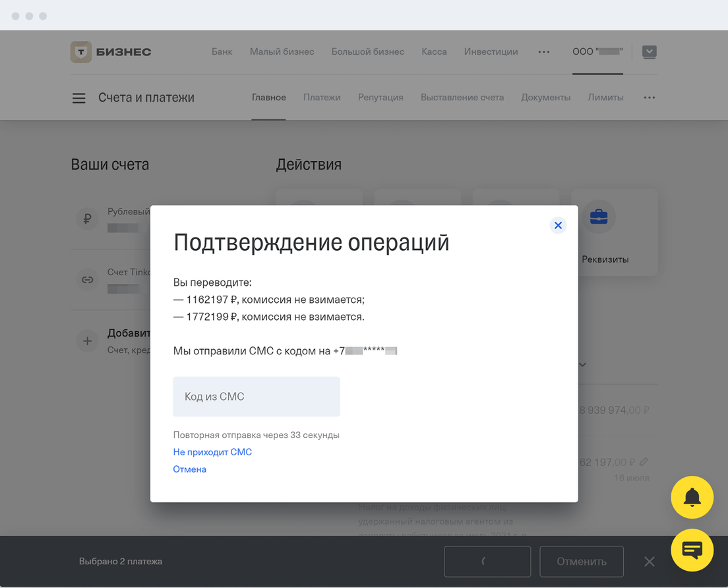The width and height of the screenshot is (728, 588).
Task: Expand the company profile dropdown arrow
Action: [x=649, y=51]
